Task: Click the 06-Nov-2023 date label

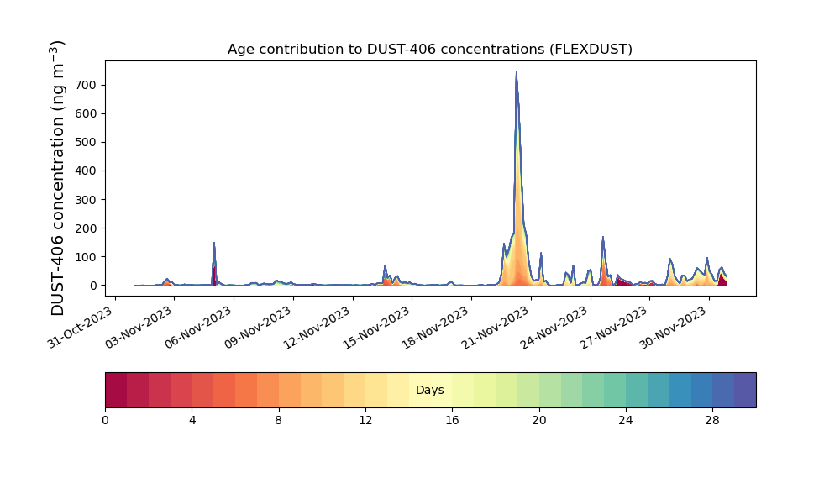Action: 199,328
